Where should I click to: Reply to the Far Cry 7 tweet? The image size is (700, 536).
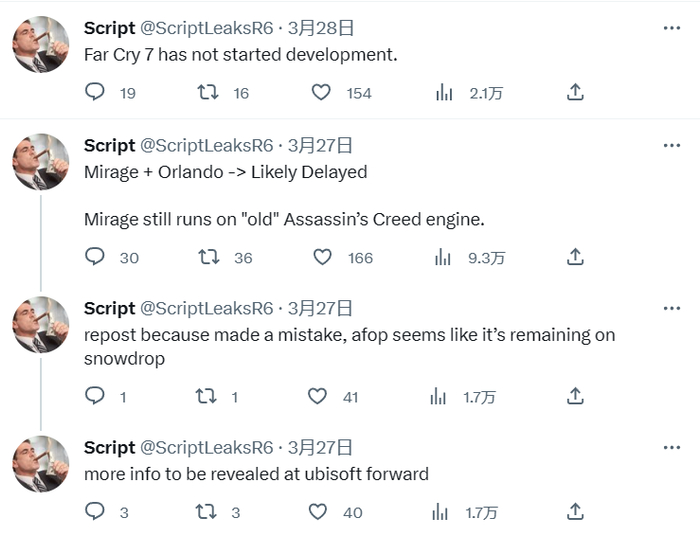coord(95,92)
